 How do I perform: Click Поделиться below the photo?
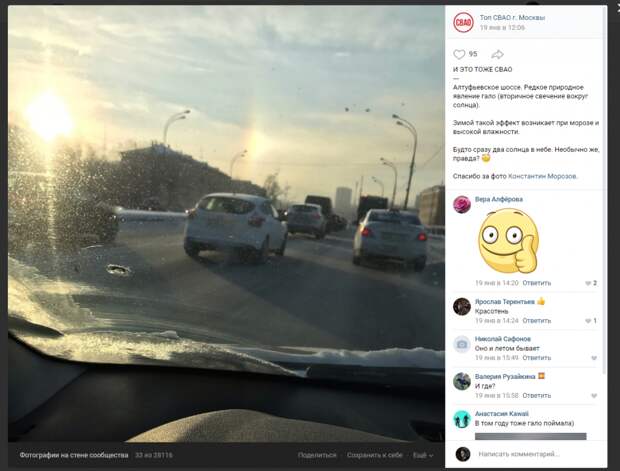click(317, 455)
